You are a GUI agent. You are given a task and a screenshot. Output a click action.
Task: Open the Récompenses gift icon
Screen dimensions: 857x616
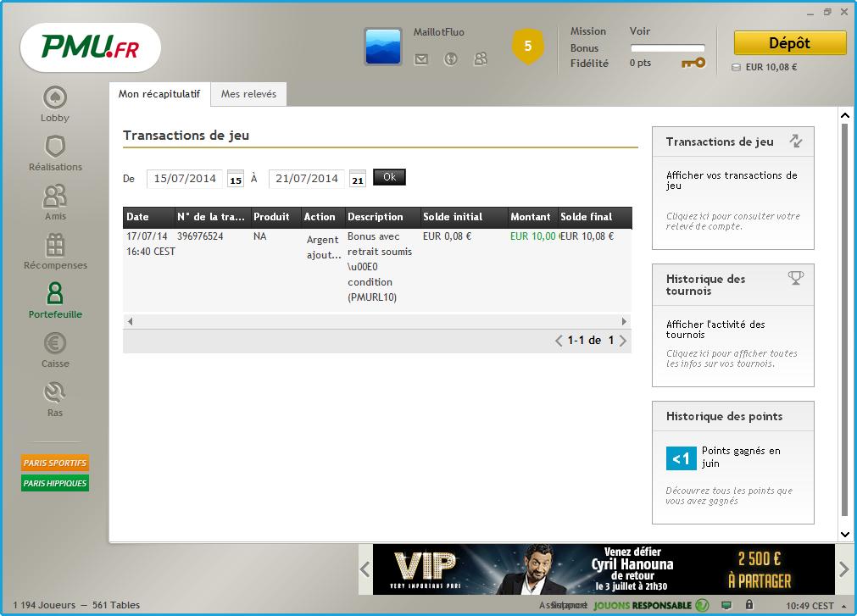pos(54,245)
